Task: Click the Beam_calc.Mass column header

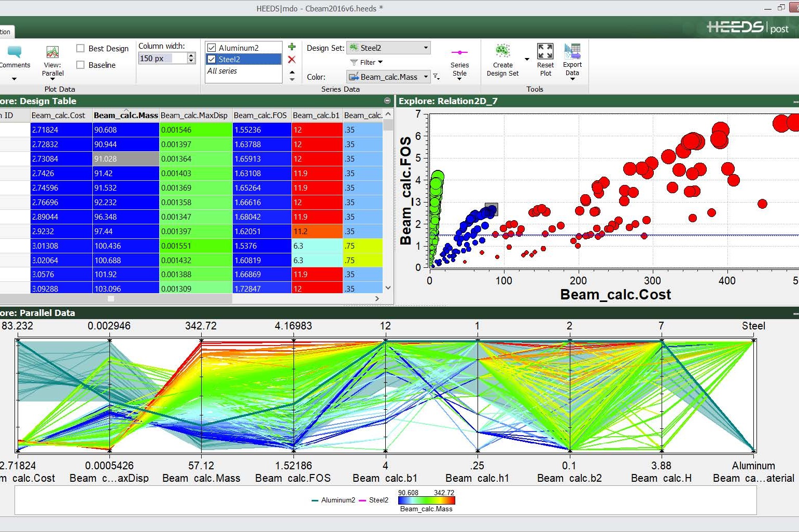Action: [125, 115]
